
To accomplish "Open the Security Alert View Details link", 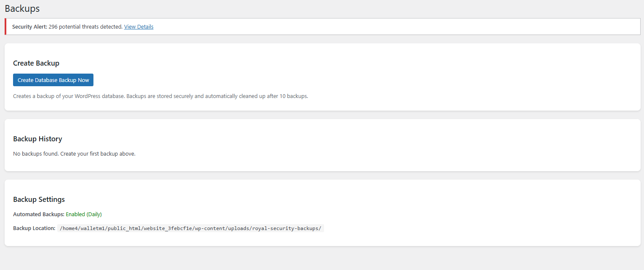I will point(138,26).
